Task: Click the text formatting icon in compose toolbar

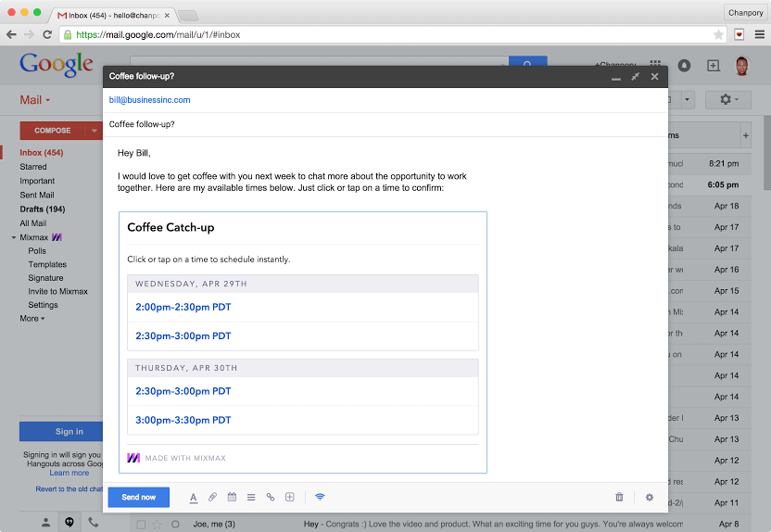Action: click(194, 498)
